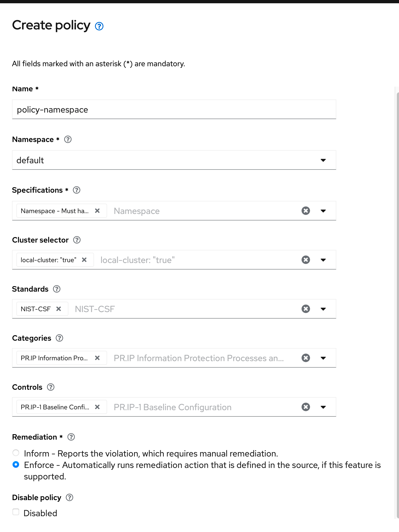Expand the Namespace dropdown

[x=323, y=160]
